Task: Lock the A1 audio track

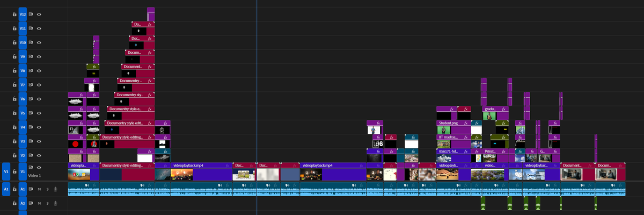Action: 14,189
